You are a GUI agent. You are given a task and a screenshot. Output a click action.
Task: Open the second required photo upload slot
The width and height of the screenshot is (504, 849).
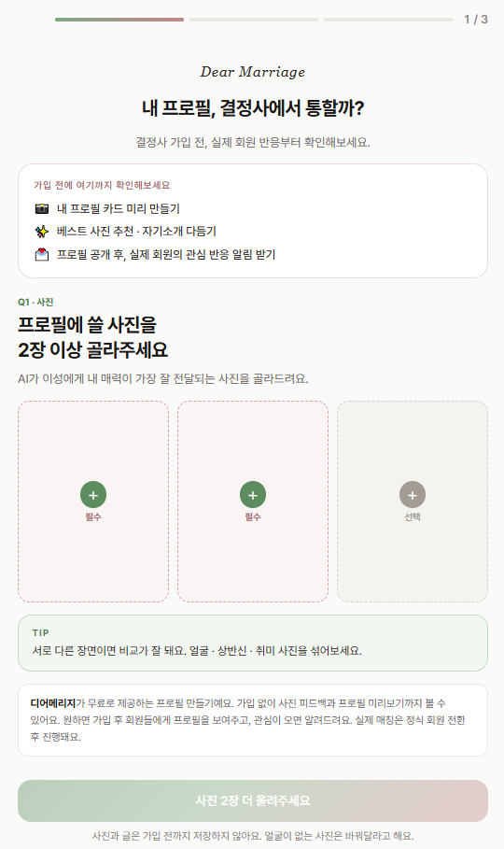[x=253, y=502]
